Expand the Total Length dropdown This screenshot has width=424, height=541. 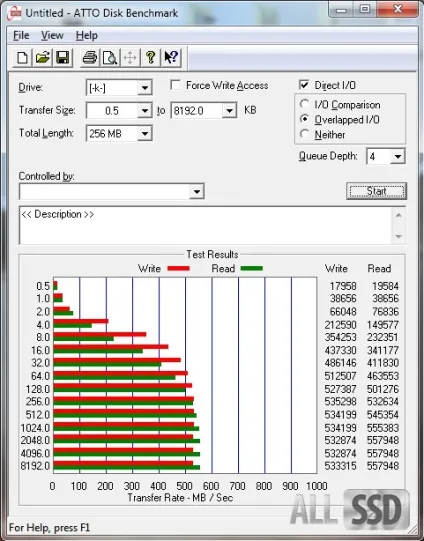pyautogui.click(x=145, y=134)
